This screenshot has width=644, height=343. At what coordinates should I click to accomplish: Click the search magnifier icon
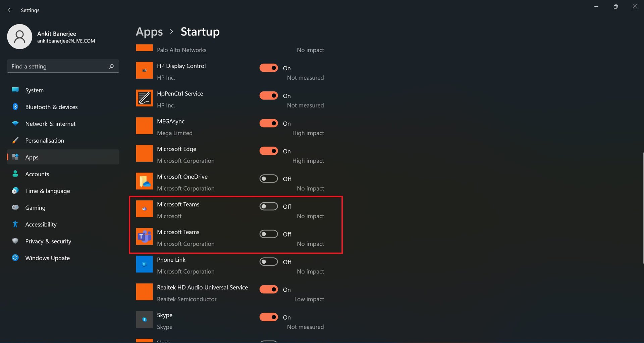111,66
